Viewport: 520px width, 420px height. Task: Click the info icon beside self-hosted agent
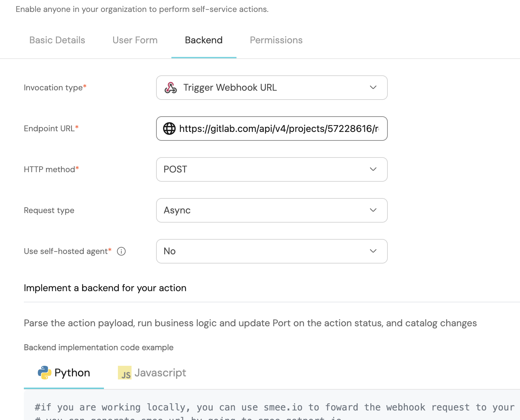(121, 251)
